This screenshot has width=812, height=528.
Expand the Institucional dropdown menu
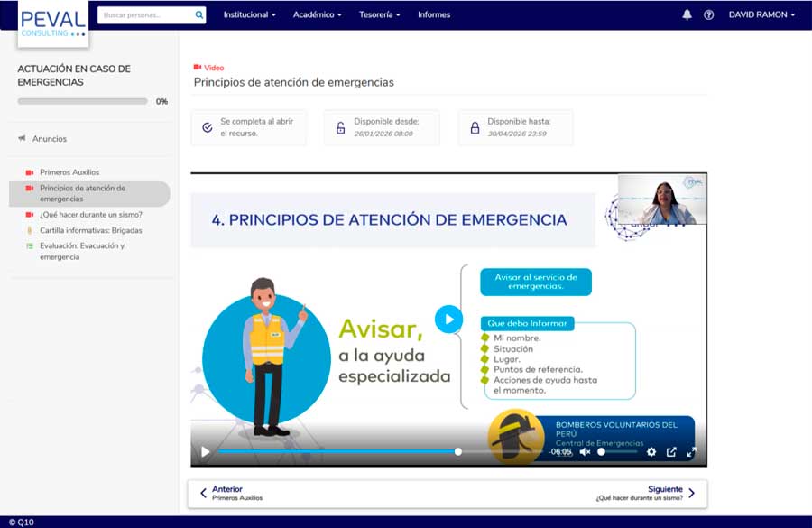(249, 14)
